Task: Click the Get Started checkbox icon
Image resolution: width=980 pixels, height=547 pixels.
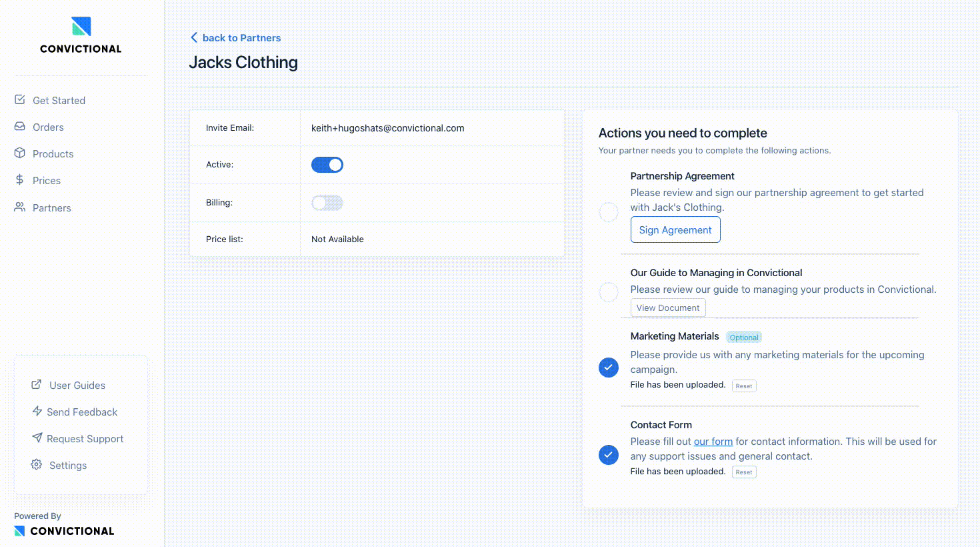Action: tap(20, 99)
